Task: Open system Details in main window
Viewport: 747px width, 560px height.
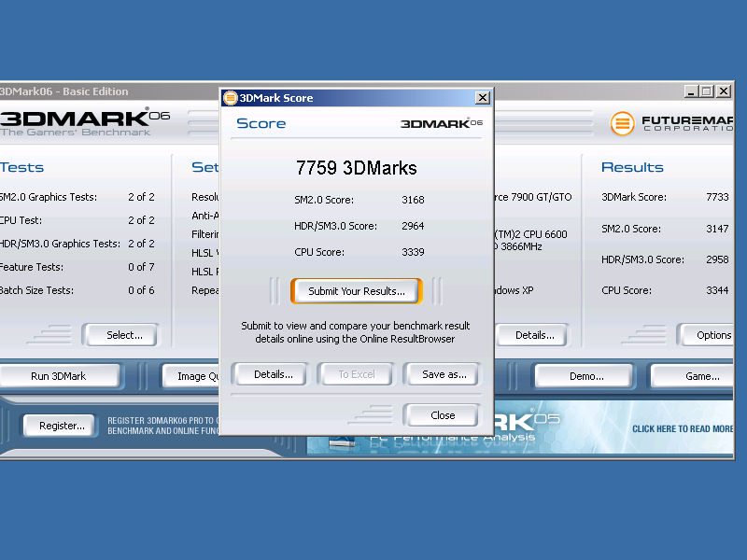Action: tap(534, 335)
